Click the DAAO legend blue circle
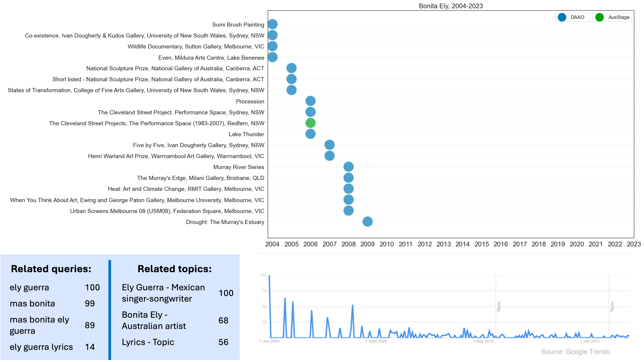This screenshot has width=644, height=362. pos(562,17)
